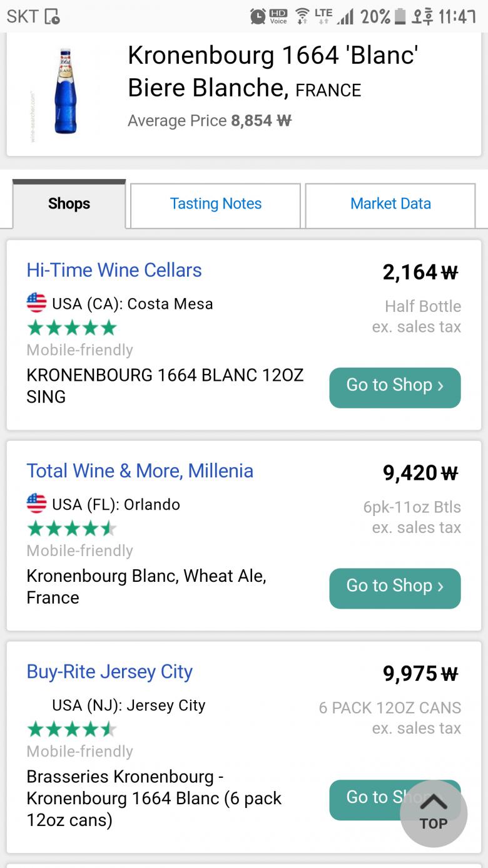Image resolution: width=488 pixels, height=868 pixels.
Task: Tap Buy-Rite Jersey City star rating
Action: pos(72,729)
